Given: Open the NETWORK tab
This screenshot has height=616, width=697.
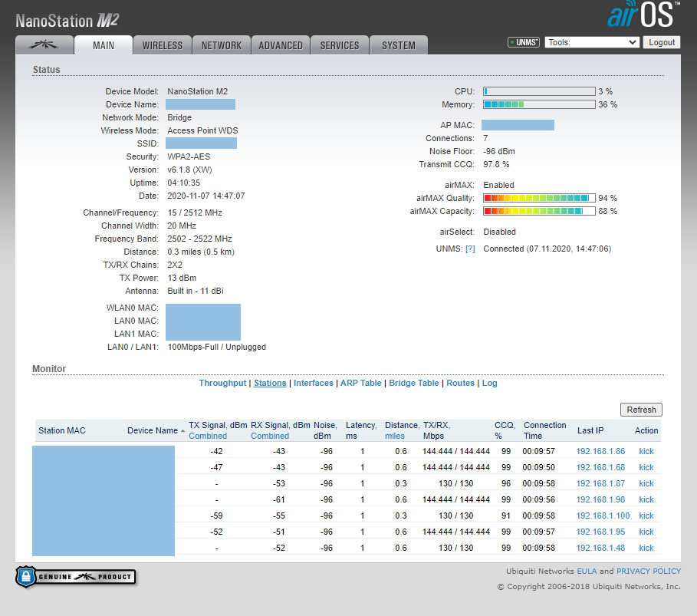Looking at the screenshot, I should pos(221,45).
